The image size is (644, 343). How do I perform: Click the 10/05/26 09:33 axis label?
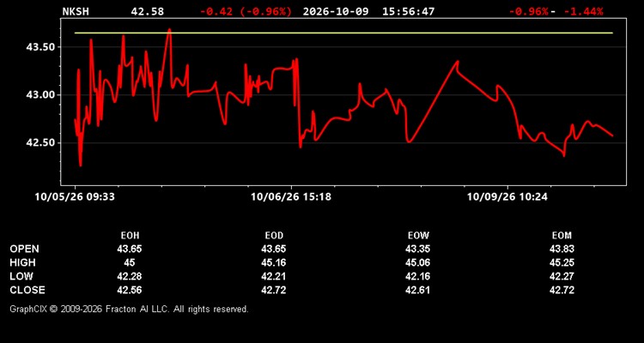75,197
